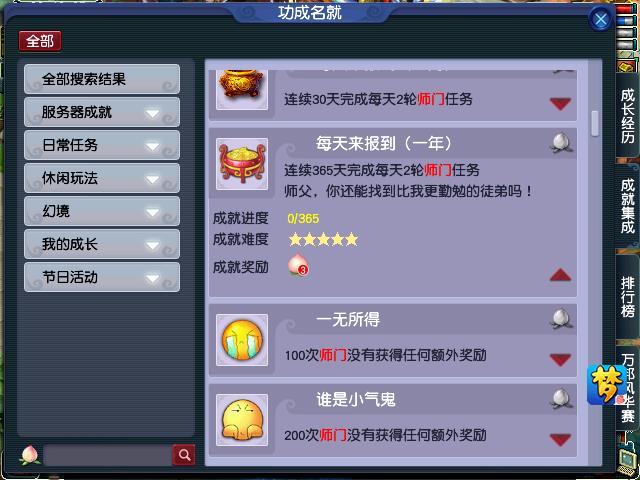This screenshot has width=640, height=480.
Task: Click the achievement search input field
Action: 108,455
